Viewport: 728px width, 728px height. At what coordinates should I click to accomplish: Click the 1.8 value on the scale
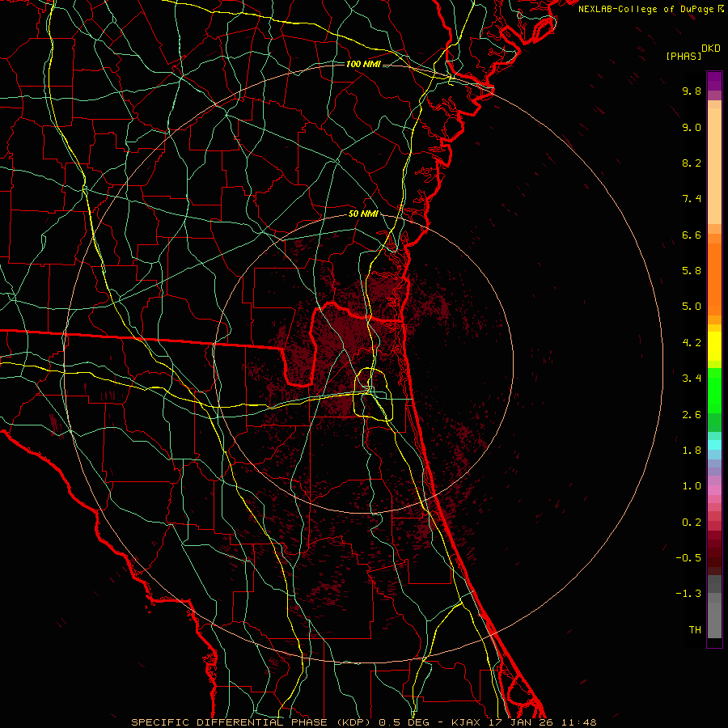692,451
